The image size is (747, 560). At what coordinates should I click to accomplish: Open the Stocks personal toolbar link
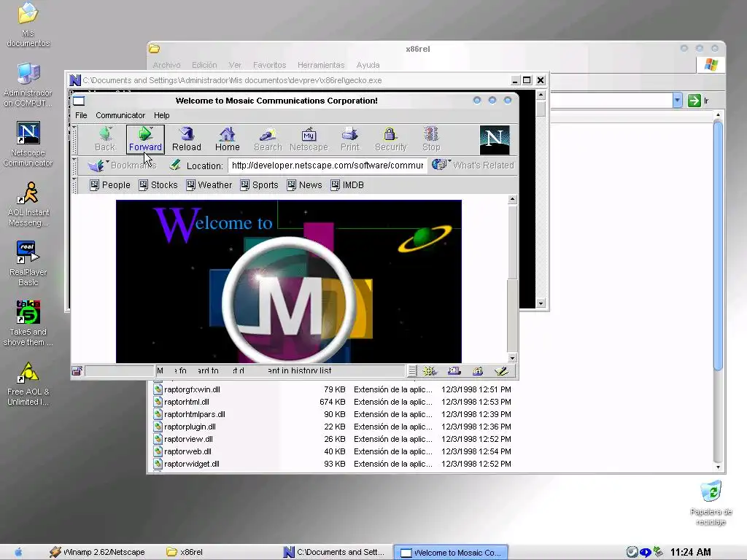pos(158,184)
